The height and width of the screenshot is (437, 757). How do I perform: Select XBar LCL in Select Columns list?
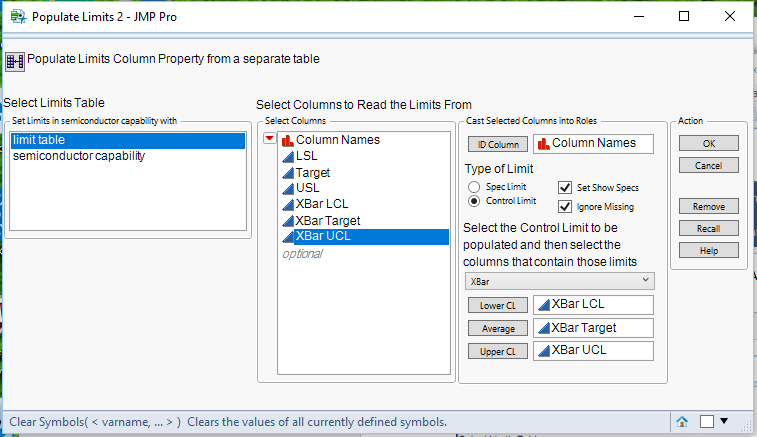coord(321,204)
